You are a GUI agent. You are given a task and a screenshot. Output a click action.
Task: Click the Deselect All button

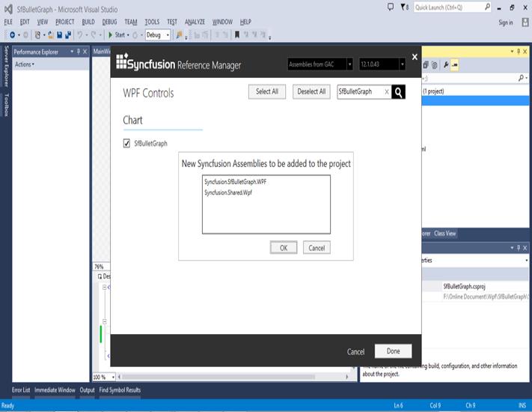click(x=311, y=91)
